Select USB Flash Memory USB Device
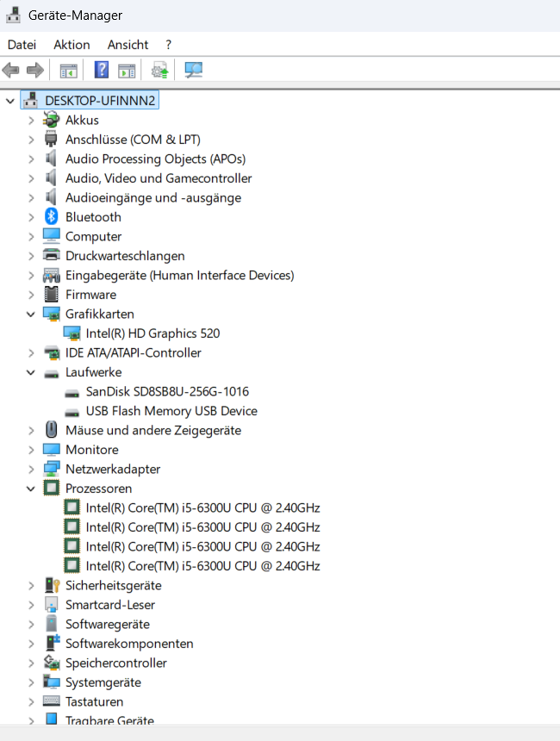Viewport: 560px width, 741px height. point(171,411)
